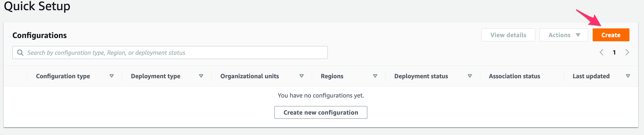Click Create new configuration button

pos(321,112)
